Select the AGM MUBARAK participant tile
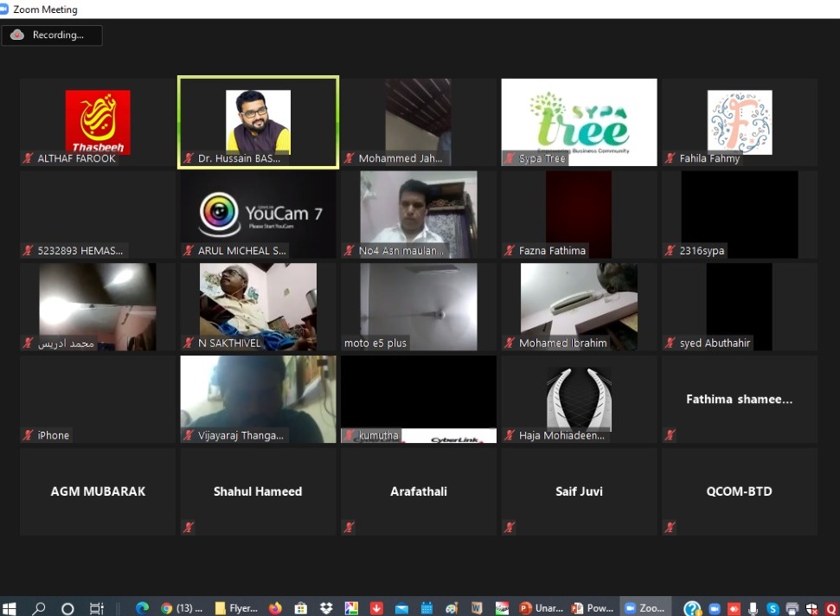This screenshot has width=840, height=616. [98, 491]
